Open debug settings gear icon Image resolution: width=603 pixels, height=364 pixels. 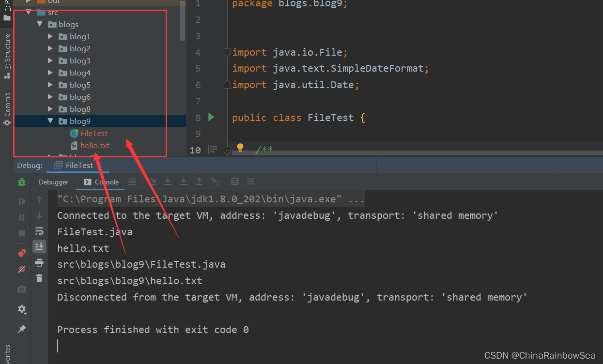22,309
